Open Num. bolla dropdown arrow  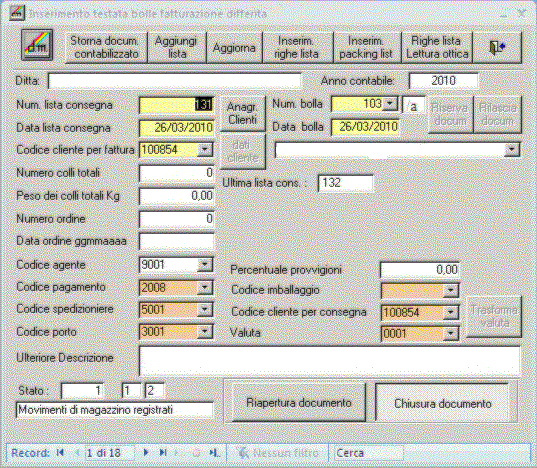[390, 103]
